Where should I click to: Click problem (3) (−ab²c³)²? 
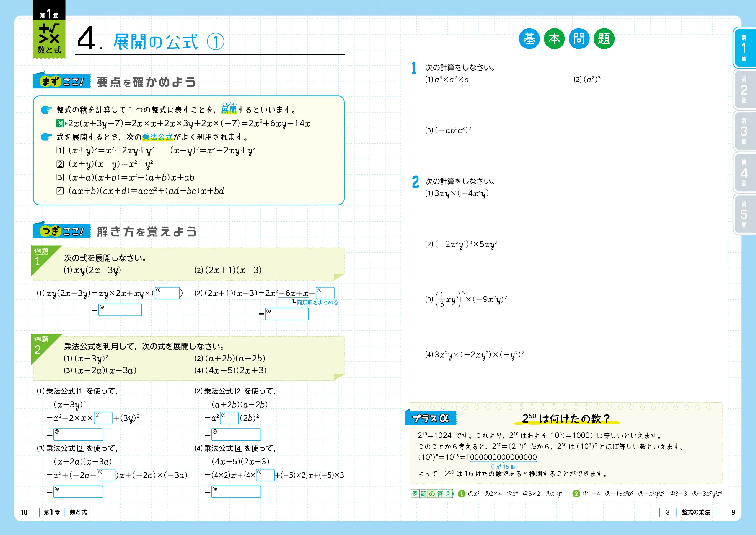pos(448,130)
